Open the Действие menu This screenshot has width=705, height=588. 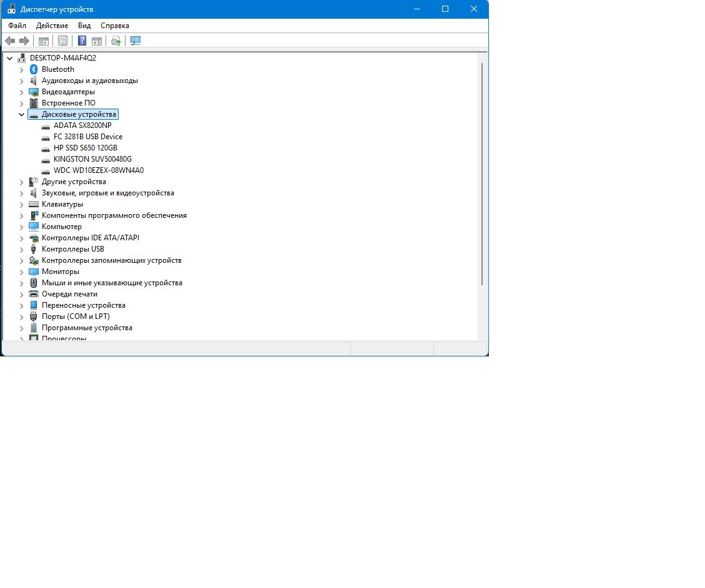point(52,26)
